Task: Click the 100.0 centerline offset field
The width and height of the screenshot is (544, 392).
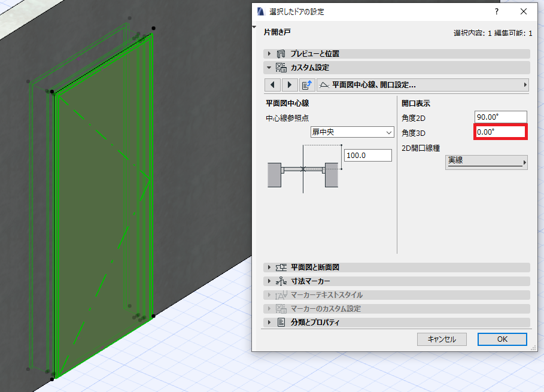Action: 368,156
